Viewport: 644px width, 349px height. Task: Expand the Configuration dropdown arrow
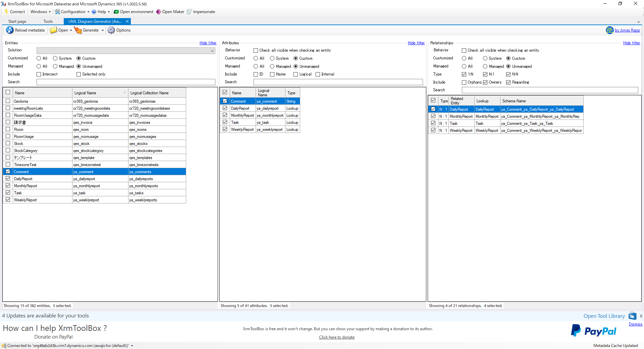pos(88,12)
